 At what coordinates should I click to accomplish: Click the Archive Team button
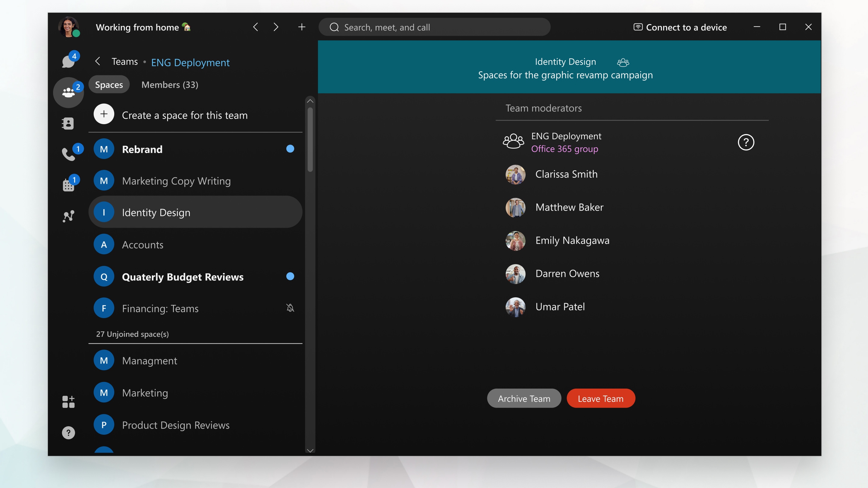pyautogui.click(x=524, y=398)
